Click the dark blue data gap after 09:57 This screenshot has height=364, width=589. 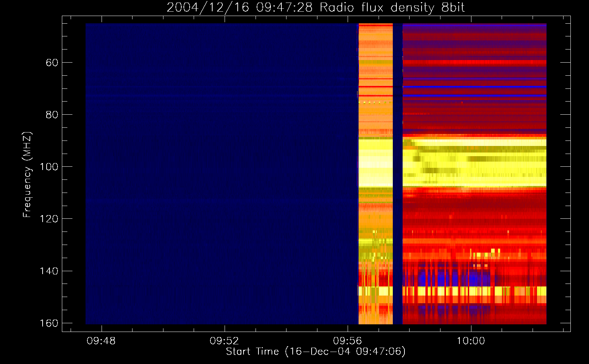pyautogui.click(x=398, y=174)
